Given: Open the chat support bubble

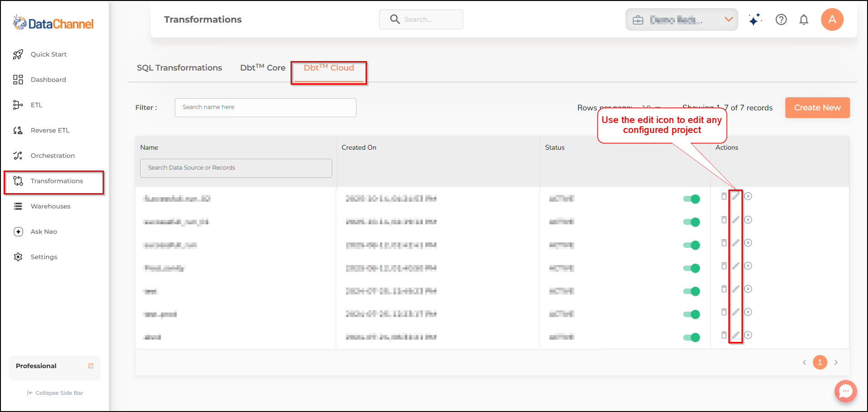Looking at the screenshot, I should coord(845,391).
